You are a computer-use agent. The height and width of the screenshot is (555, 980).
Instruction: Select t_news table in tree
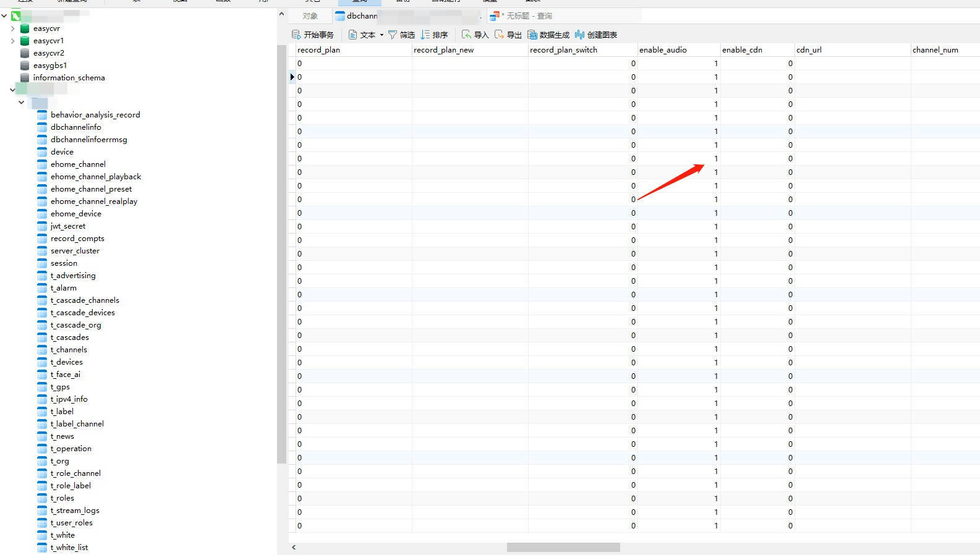[x=62, y=436]
